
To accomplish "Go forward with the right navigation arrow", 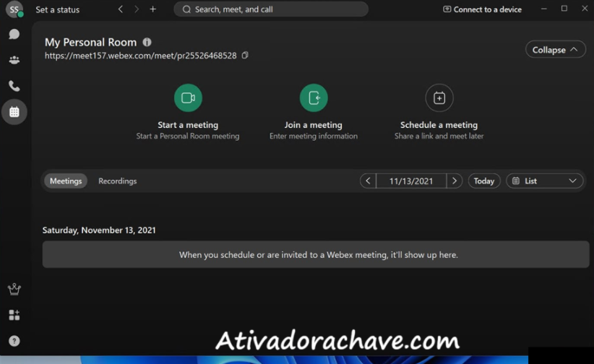I will pyautogui.click(x=137, y=9).
